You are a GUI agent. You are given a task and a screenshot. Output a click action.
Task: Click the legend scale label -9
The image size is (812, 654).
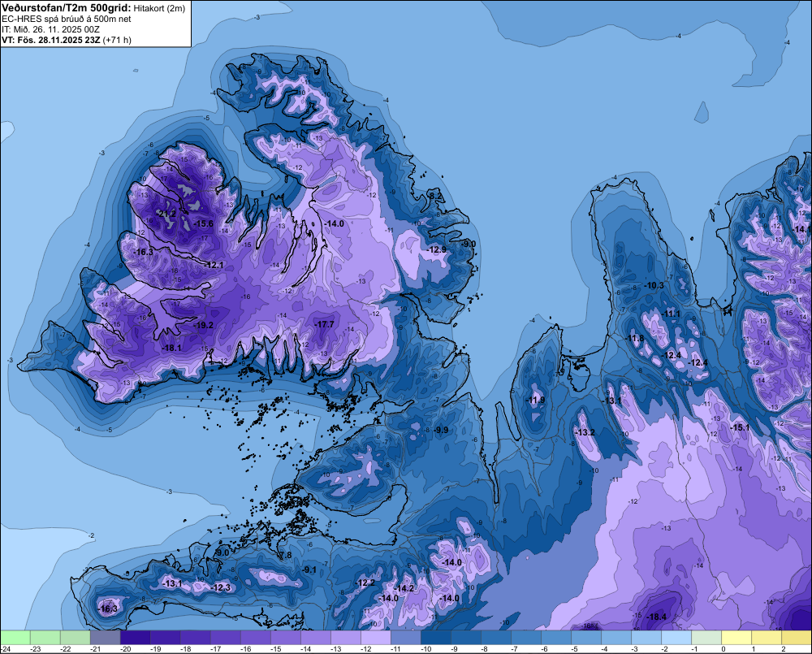[455, 649]
